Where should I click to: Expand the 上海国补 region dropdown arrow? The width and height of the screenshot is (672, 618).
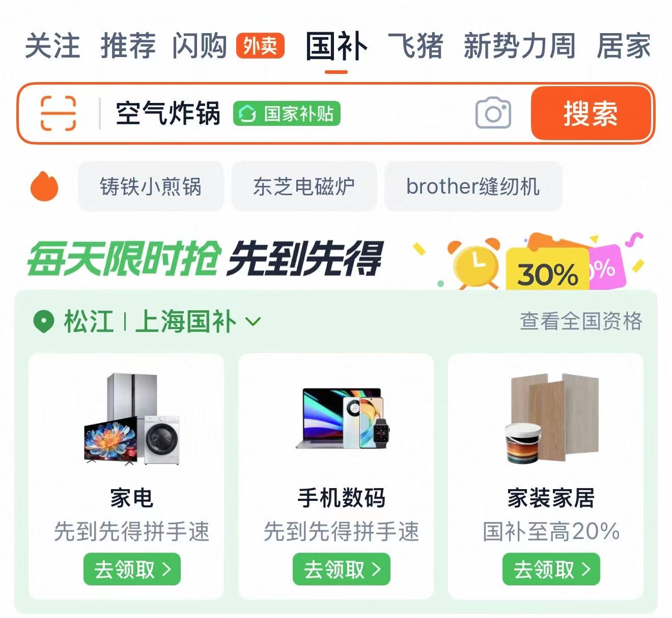pos(253,322)
